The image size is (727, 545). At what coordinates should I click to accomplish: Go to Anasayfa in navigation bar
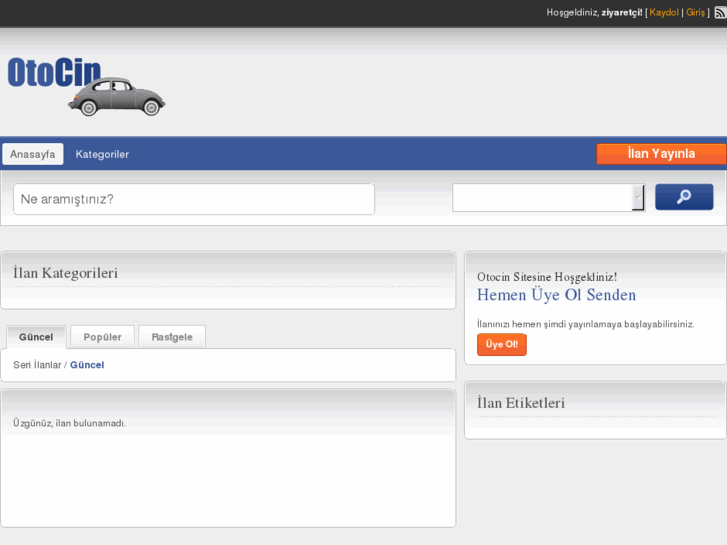pos(33,154)
